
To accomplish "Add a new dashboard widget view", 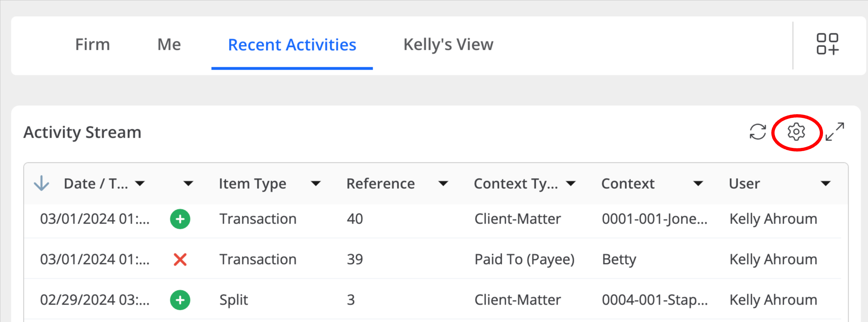I will pyautogui.click(x=828, y=44).
